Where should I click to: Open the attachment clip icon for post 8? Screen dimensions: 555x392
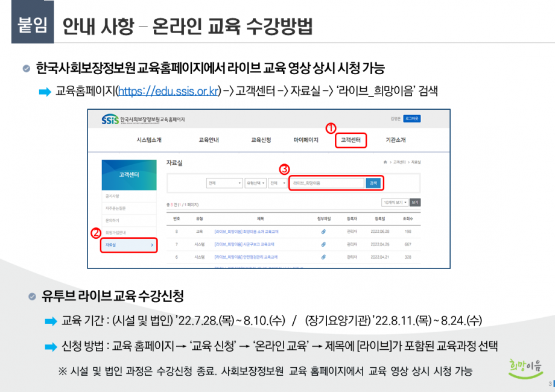click(x=323, y=232)
